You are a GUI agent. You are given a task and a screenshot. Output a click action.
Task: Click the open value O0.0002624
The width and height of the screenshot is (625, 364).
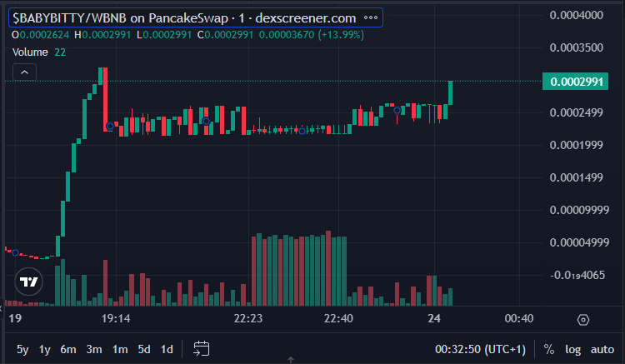pos(40,35)
